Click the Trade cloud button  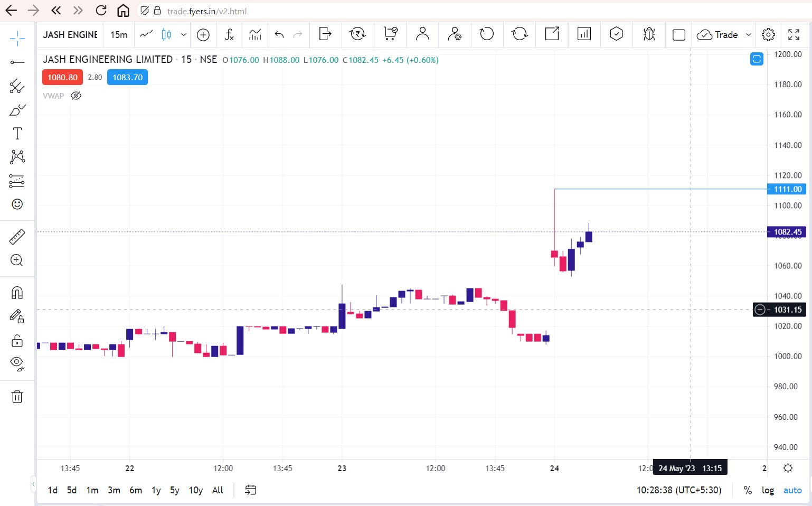(717, 35)
